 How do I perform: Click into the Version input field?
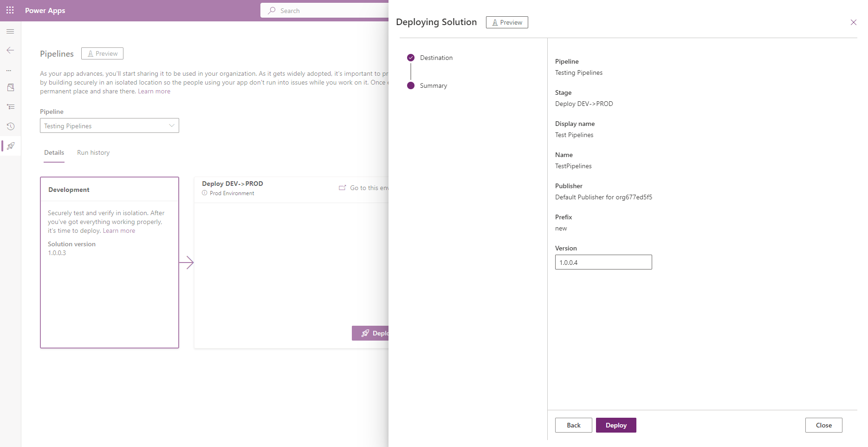[x=603, y=262]
